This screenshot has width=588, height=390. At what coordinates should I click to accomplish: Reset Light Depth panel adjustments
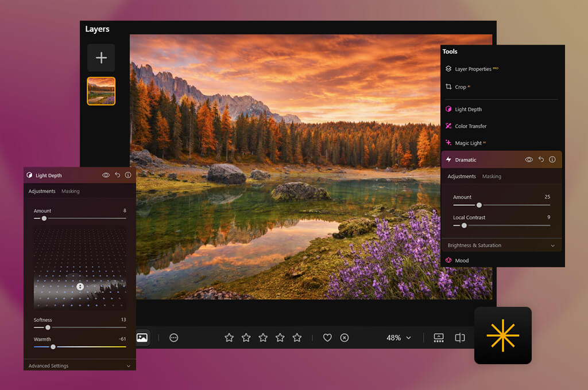[117, 175]
